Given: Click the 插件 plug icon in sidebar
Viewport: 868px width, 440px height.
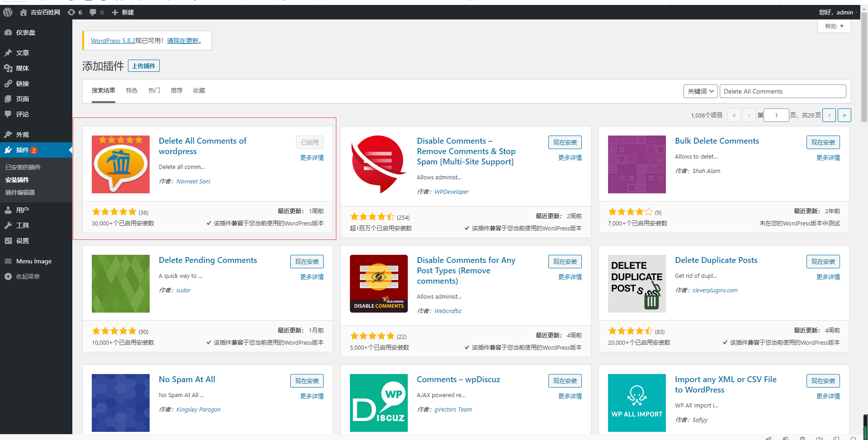Looking at the screenshot, I should 8,150.
